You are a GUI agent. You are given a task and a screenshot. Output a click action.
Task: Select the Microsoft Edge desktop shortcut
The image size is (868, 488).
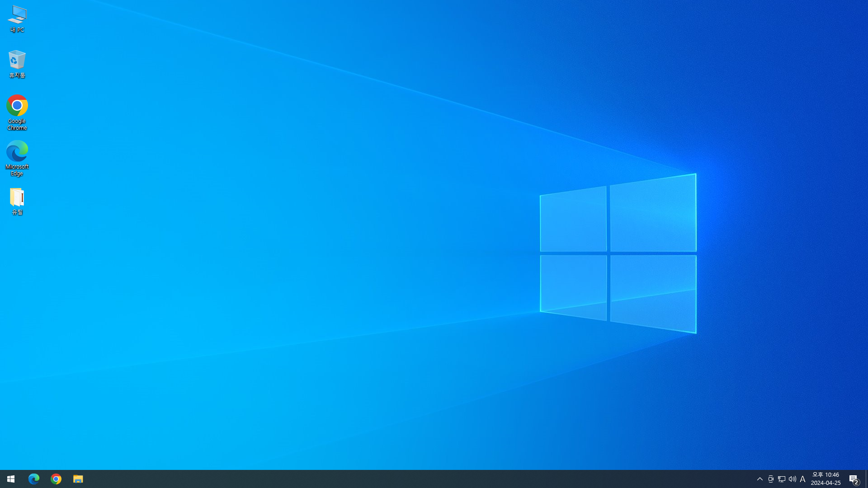pyautogui.click(x=17, y=158)
